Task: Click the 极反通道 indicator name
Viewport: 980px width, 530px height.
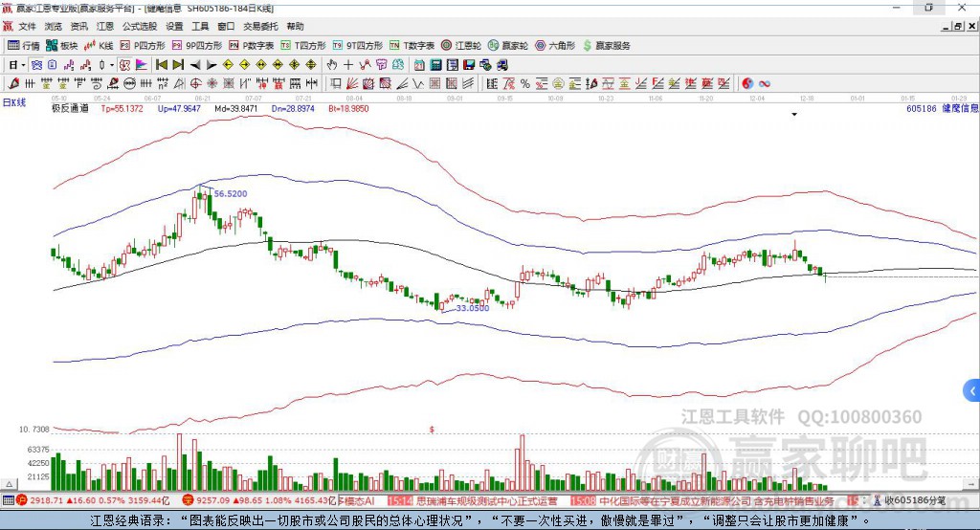Action: pyautogui.click(x=70, y=108)
